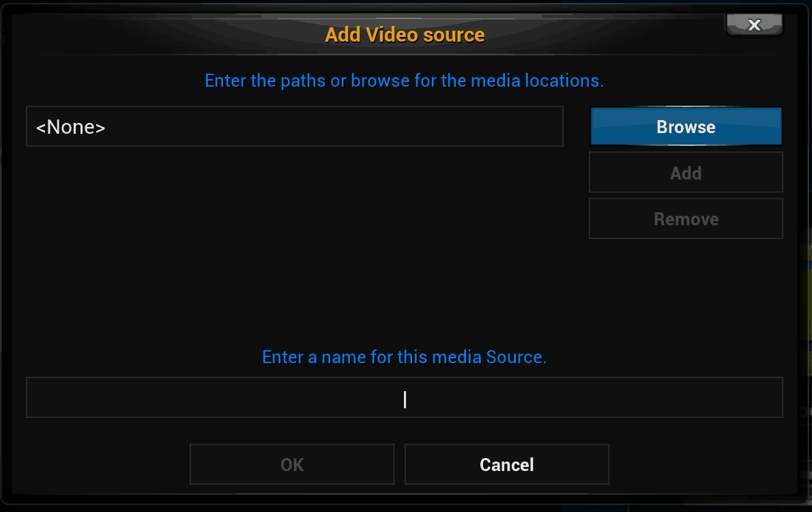Click the Browse button for media locations
The width and height of the screenshot is (812, 512).
(x=686, y=126)
